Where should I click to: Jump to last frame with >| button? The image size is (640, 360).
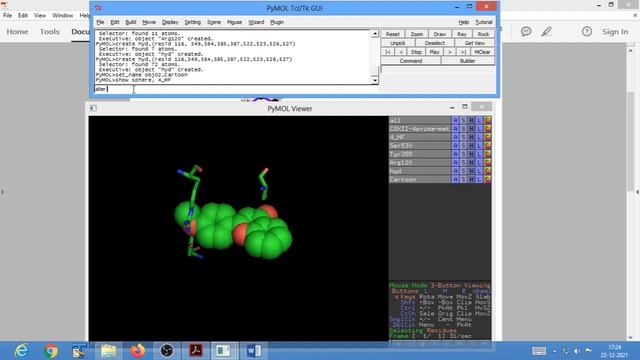[463, 52]
